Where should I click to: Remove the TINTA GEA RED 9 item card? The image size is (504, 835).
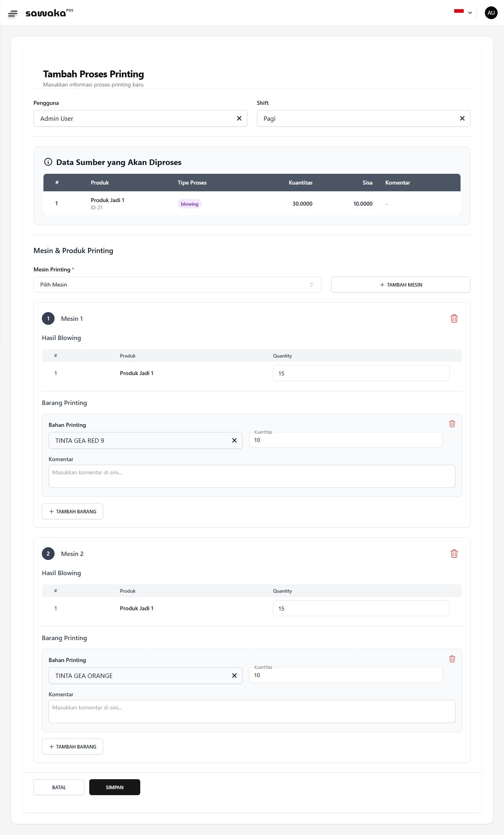(x=452, y=424)
